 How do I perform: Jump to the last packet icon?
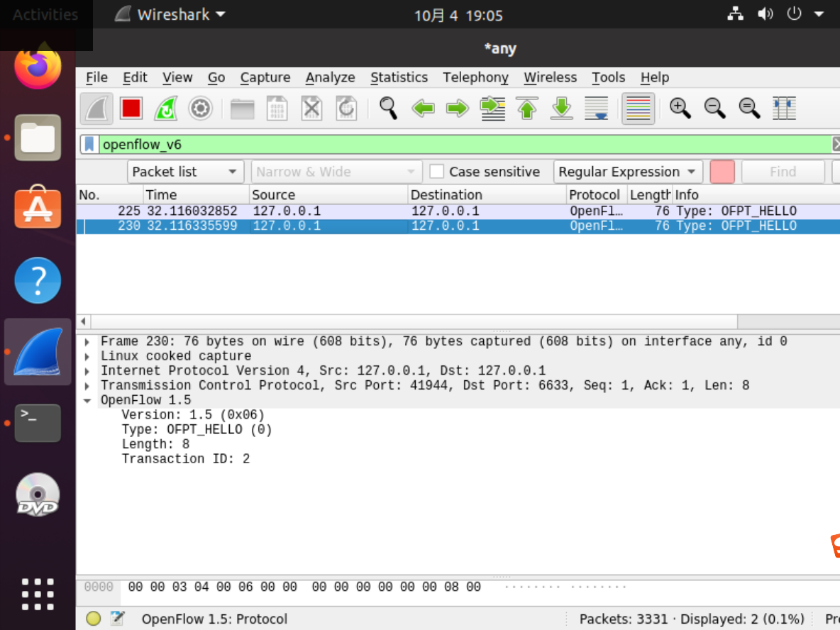(561, 109)
